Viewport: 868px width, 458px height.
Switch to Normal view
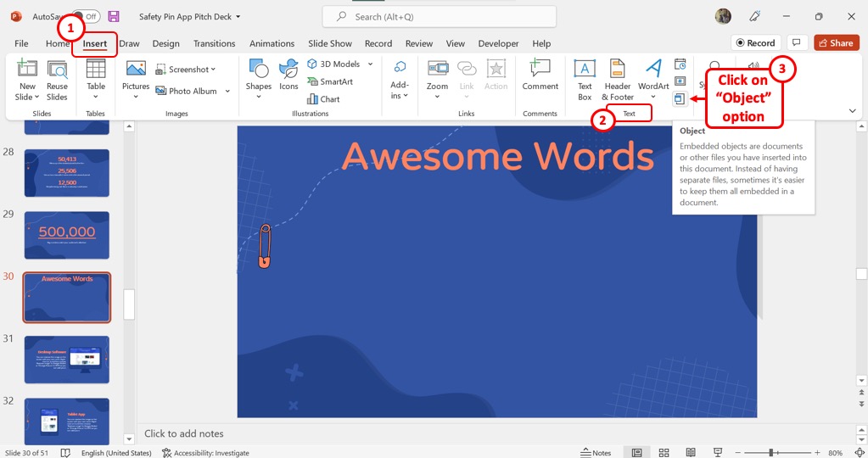coord(636,452)
